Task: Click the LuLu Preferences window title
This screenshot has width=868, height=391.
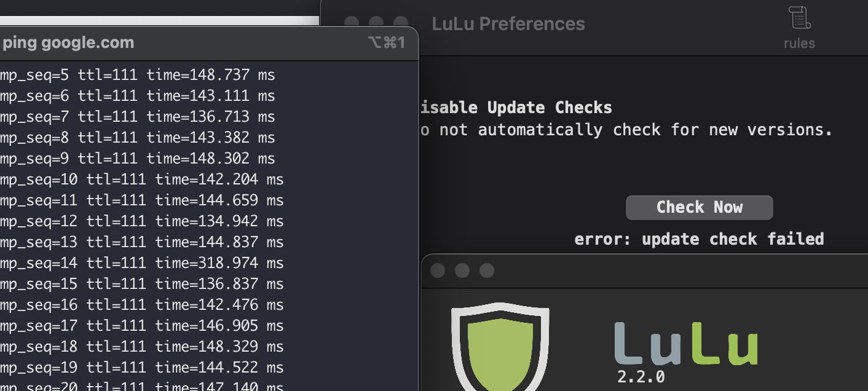Action: click(x=508, y=24)
